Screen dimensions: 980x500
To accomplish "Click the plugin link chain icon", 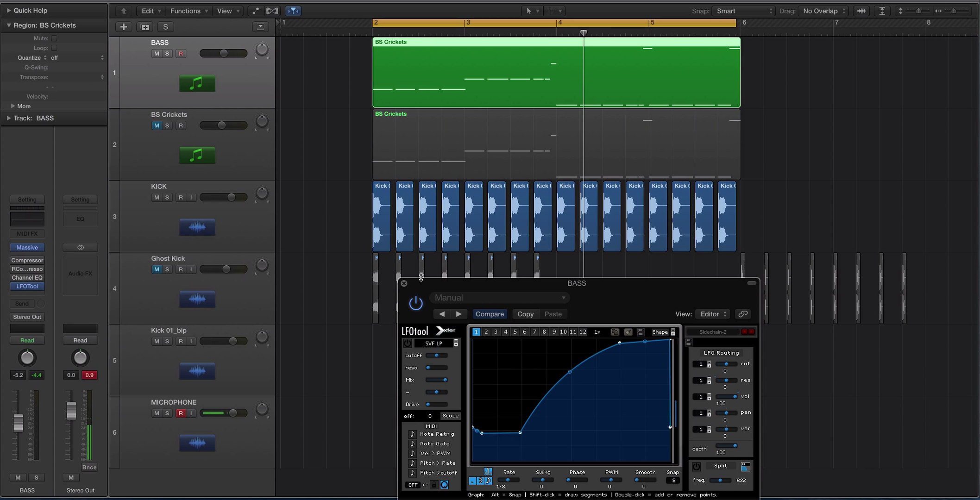I will (x=743, y=314).
